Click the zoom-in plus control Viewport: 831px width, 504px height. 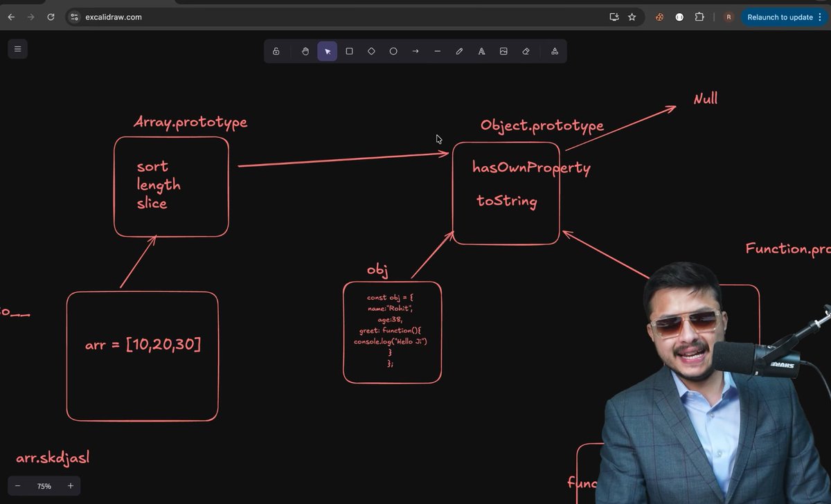click(70, 485)
